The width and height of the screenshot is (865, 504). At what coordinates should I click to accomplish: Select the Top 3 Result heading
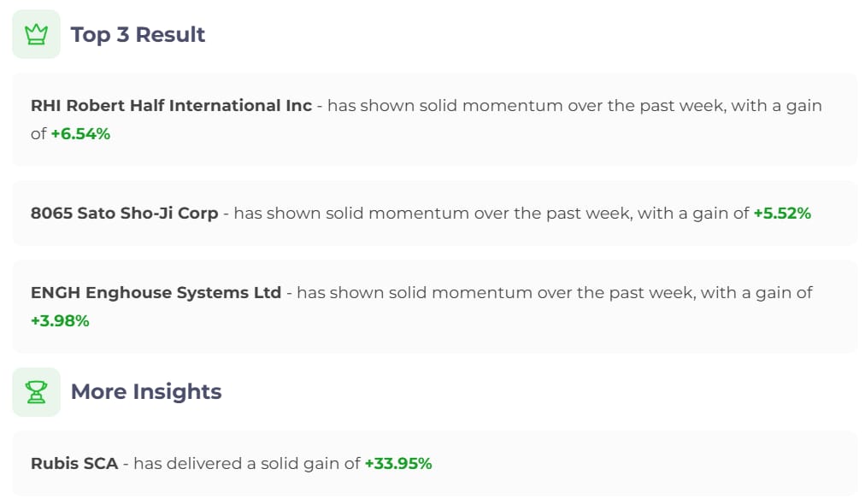pyautogui.click(x=138, y=34)
